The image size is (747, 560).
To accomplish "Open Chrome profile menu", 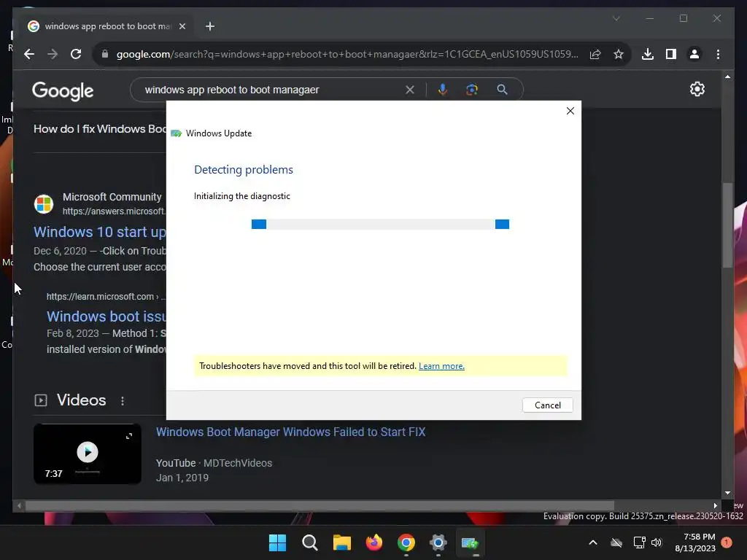I will click(694, 54).
